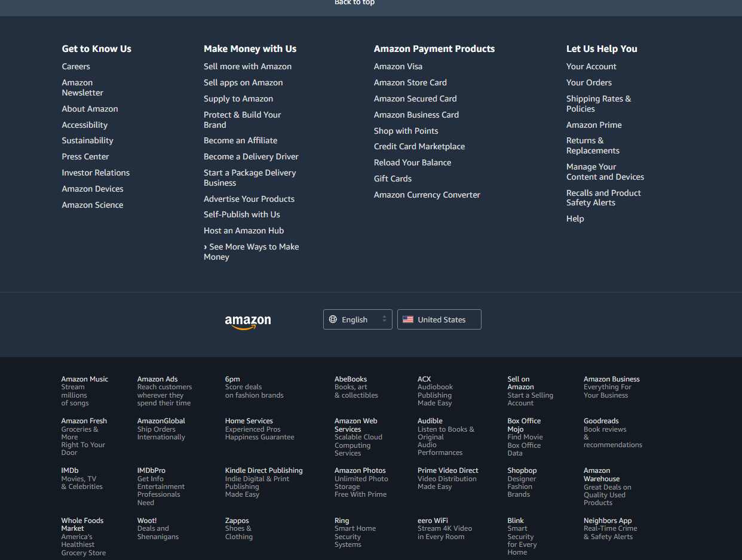Click Reload Your Balance
Viewport: 742px width, 560px height.
413,162
